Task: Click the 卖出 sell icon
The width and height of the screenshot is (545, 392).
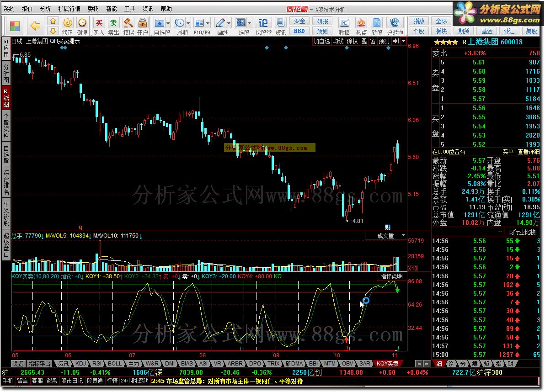Action: [113, 23]
